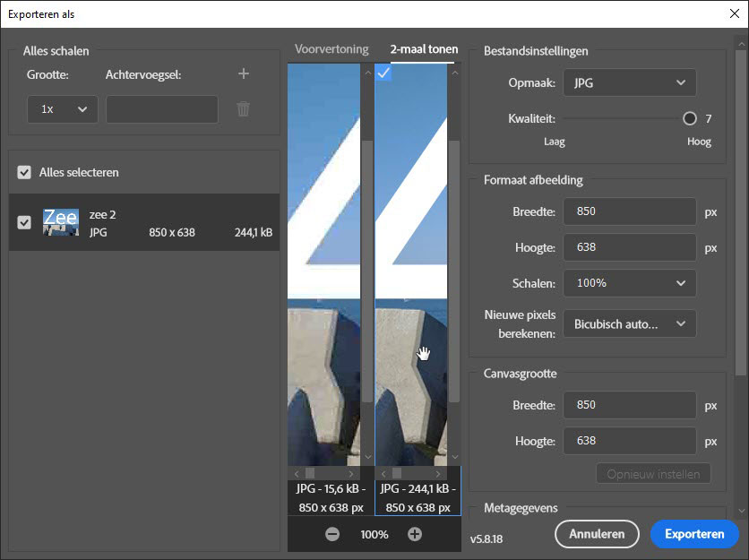Screen dimensions: 749x560
Task: Open the Opmaak JPG dropdown
Action: [x=630, y=82]
